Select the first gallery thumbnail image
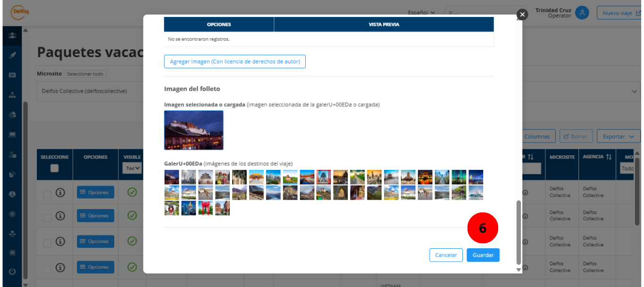Viewport: 644px width, 287px height. (x=171, y=177)
